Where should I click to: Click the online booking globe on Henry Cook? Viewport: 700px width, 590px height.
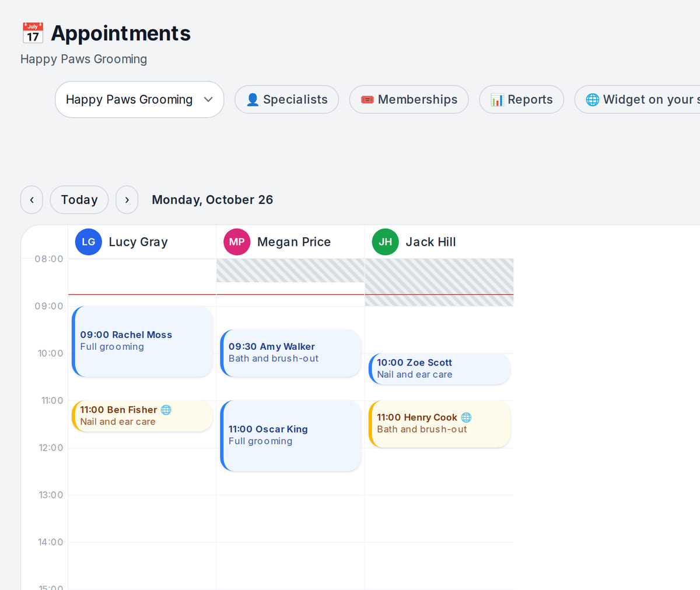coord(466,417)
